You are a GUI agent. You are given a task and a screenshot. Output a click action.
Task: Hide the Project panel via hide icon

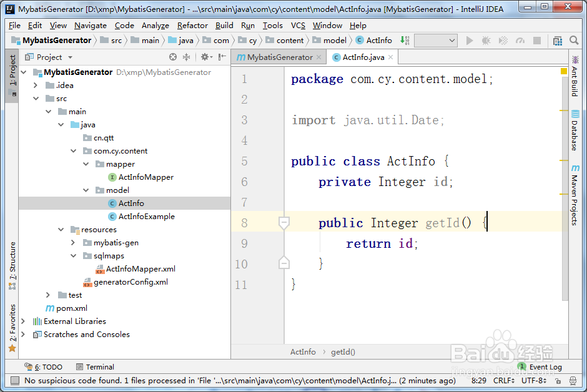tap(222, 57)
